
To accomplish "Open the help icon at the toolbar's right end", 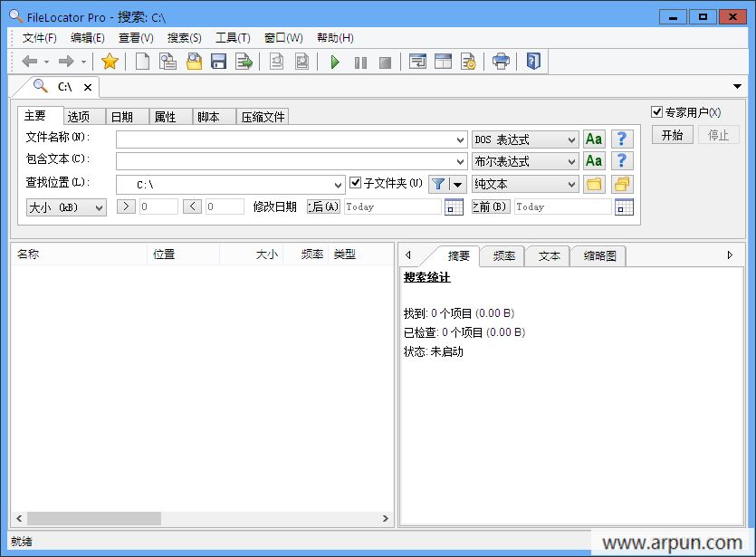I will point(534,62).
